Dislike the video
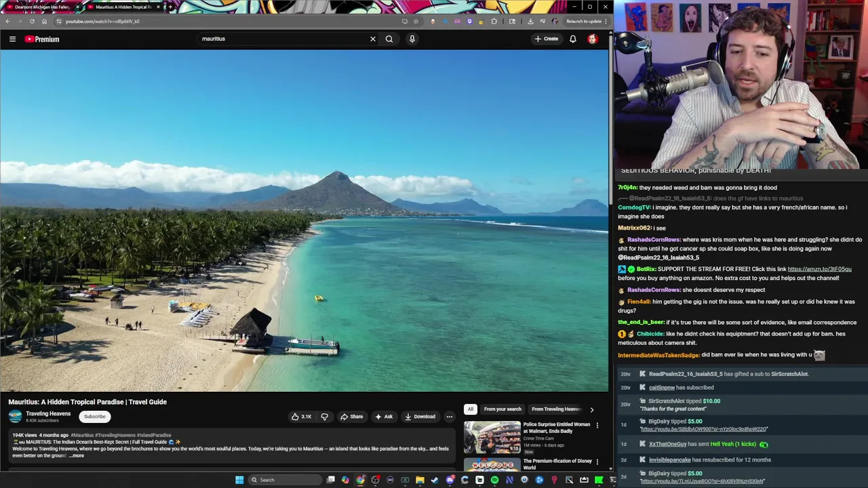Image resolution: width=868 pixels, height=488 pixels. [324, 417]
